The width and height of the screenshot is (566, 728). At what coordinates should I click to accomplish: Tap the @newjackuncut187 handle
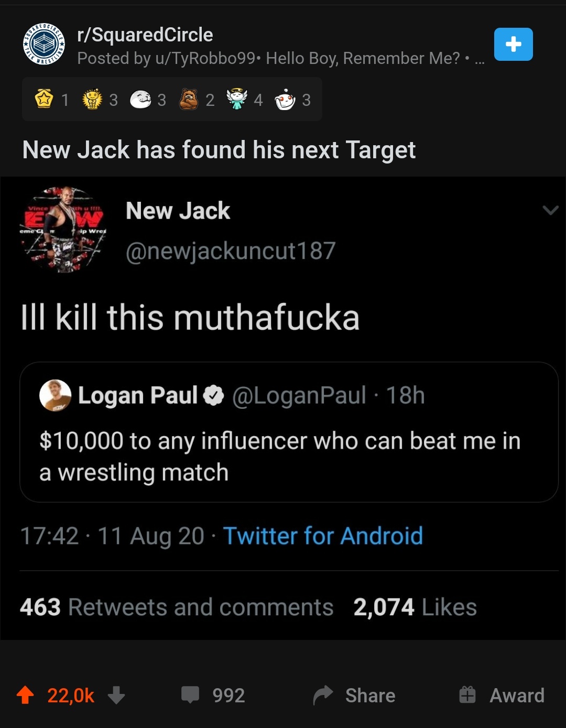[231, 251]
